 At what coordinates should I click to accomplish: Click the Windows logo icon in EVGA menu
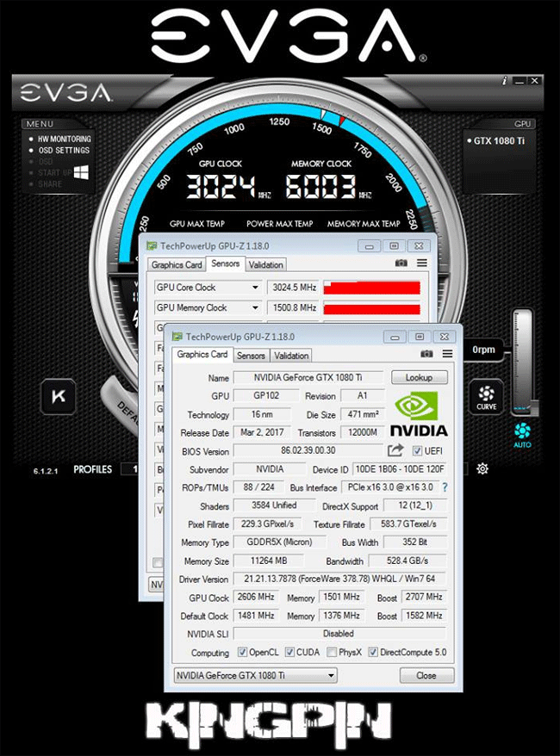click(x=82, y=172)
